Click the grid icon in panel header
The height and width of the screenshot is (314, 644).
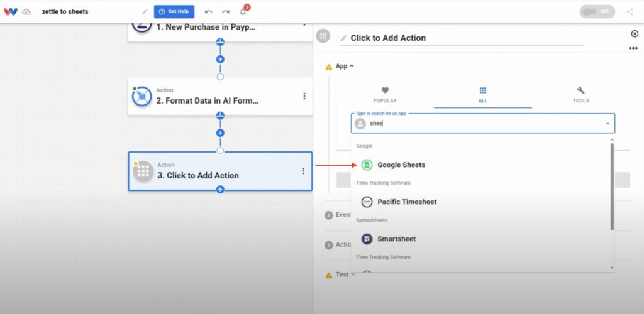tap(323, 36)
